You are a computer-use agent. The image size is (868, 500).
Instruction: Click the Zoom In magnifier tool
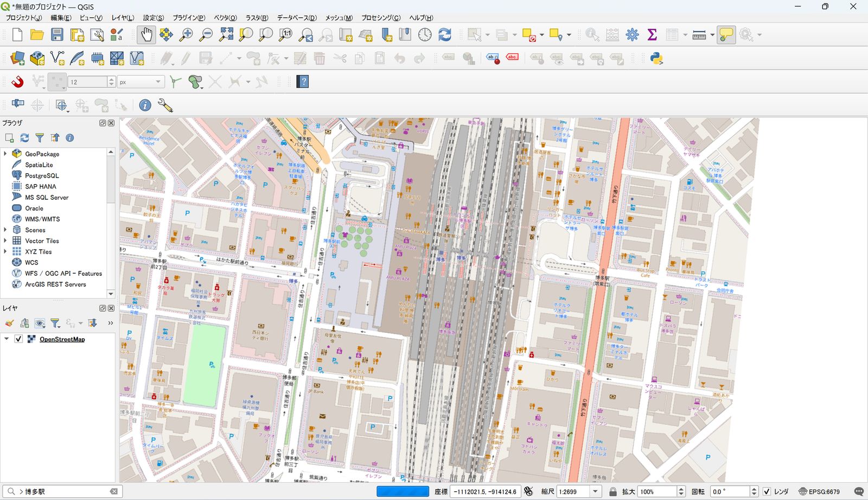pyautogui.click(x=186, y=35)
